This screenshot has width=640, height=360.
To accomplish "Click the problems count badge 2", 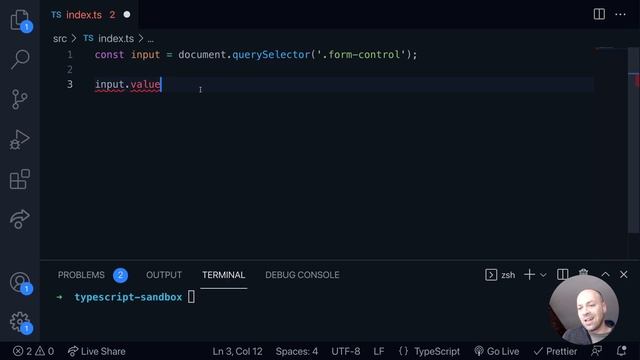I will [x=120, y=275].
